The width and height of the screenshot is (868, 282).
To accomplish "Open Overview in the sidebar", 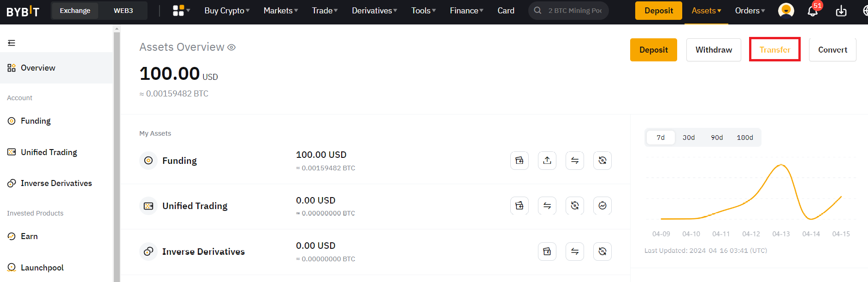I will coord(56,68).
